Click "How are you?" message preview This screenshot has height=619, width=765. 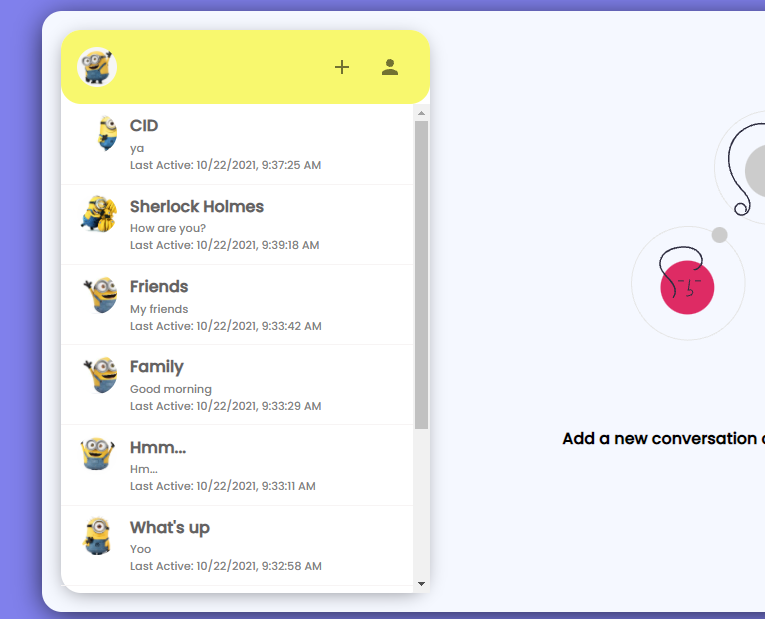tap(168, 228)
